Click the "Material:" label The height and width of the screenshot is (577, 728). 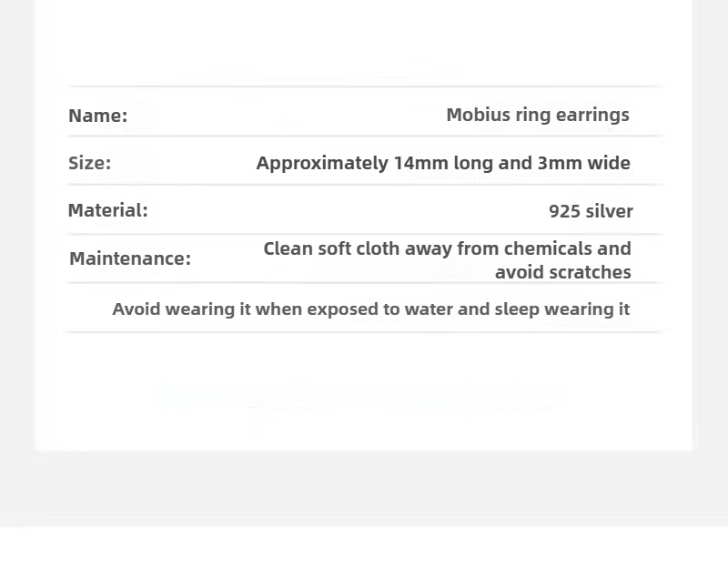[x=107, y=210]
